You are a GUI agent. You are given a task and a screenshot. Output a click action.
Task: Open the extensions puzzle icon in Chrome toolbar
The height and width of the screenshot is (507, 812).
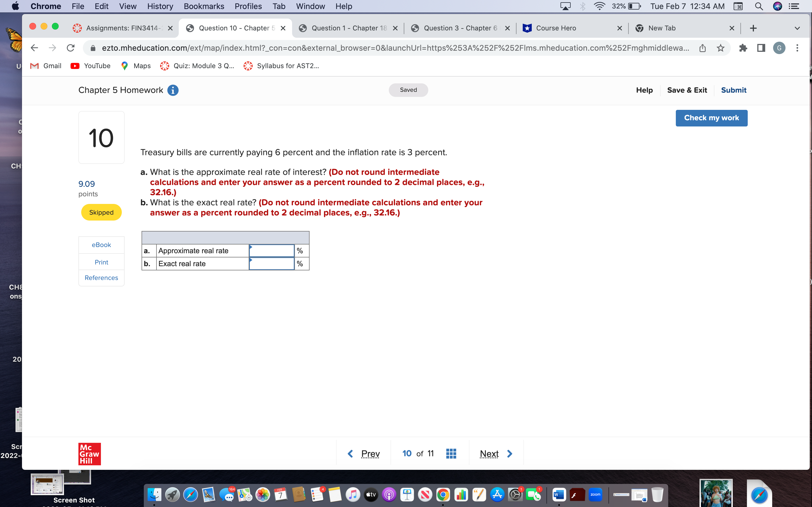click(743, 48)
